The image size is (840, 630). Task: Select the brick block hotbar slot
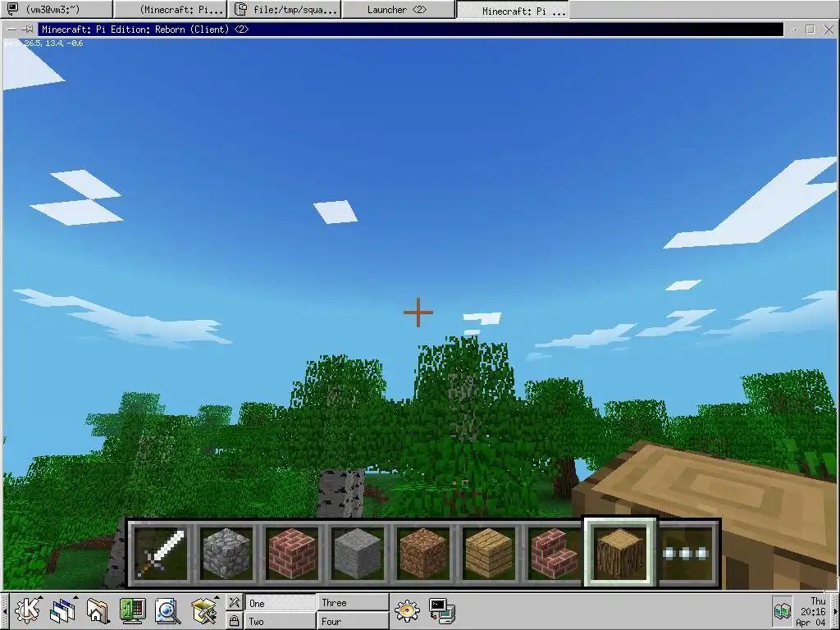point(292,553)
